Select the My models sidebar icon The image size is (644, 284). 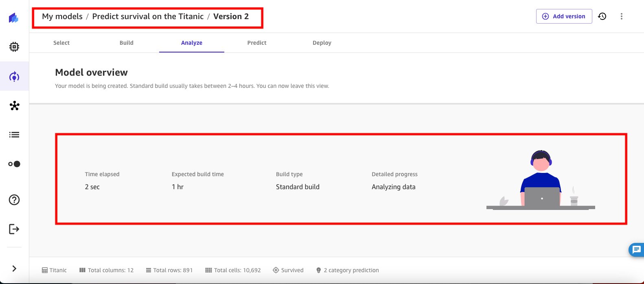[x=14, y=76]
